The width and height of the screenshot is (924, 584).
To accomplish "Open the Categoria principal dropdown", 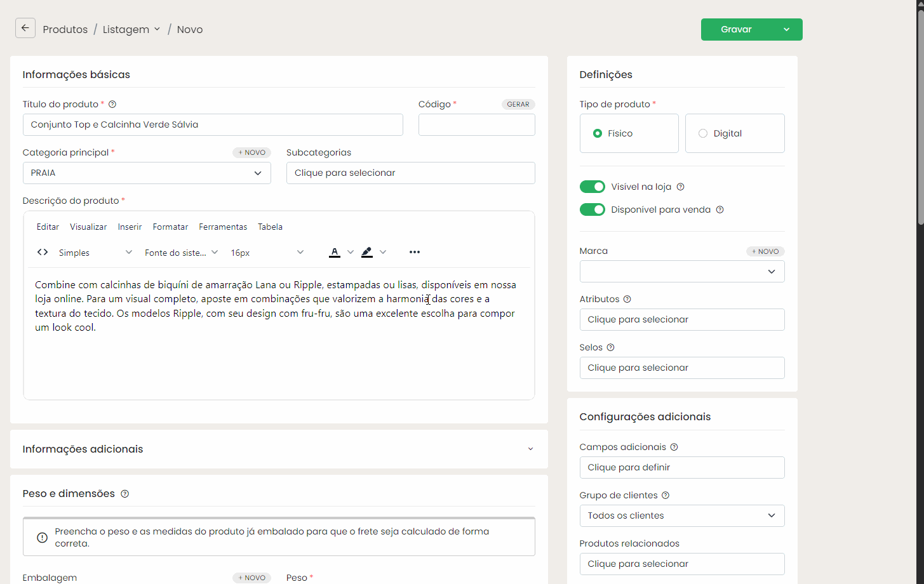I will click(x=147, y=173).
